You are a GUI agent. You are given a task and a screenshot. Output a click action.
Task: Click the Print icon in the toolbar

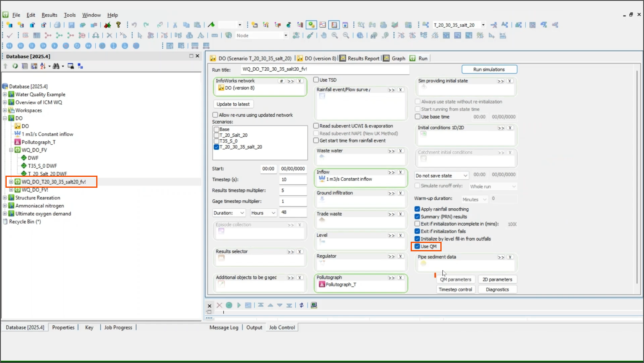pos(56,25)
